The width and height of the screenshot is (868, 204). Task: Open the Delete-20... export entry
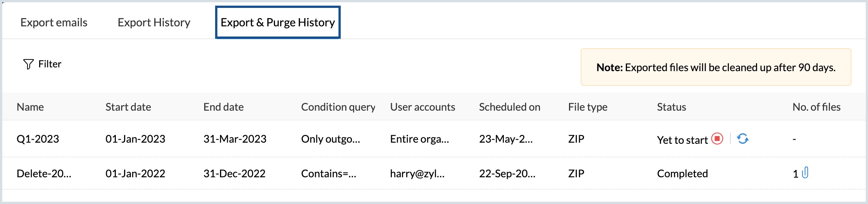(44, 174)
